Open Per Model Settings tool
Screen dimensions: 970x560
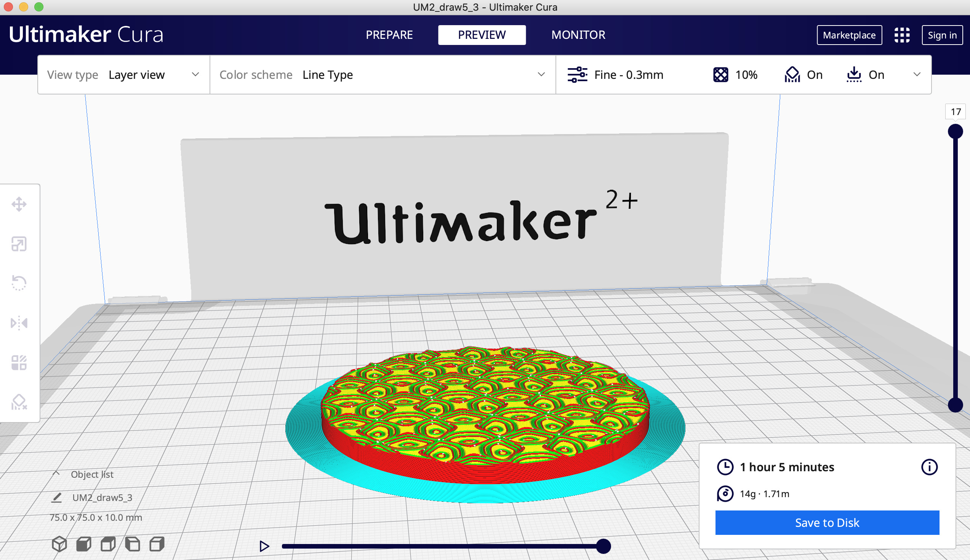[19, 362]
